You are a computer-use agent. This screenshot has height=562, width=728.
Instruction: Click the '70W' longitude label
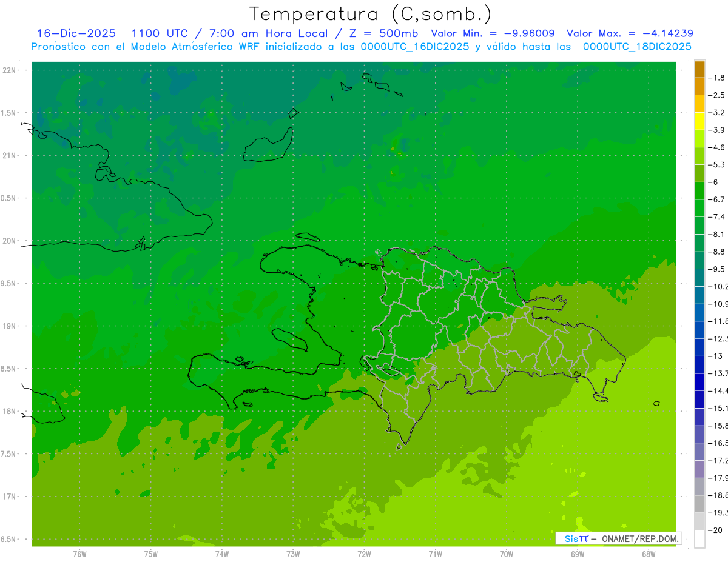point(507,554)
